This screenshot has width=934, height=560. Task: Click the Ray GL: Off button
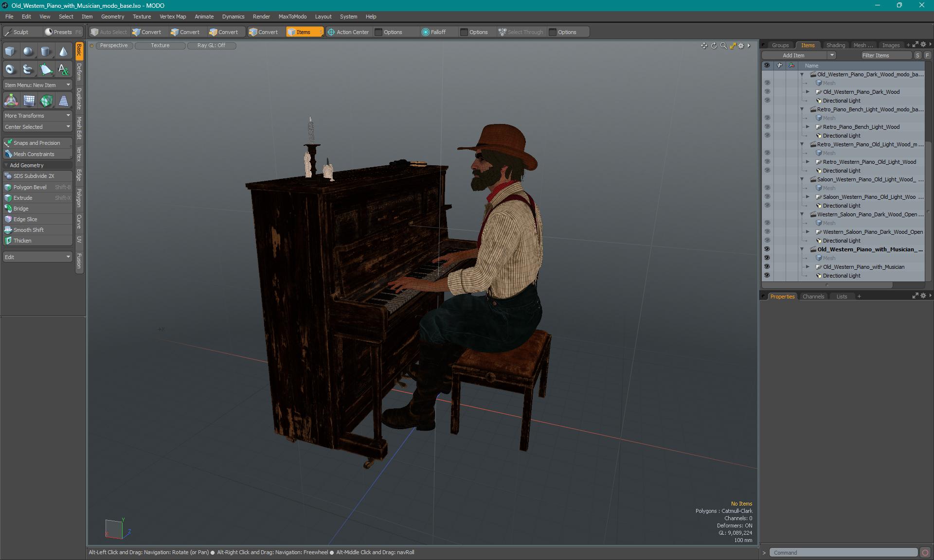[x=211, y=45]
